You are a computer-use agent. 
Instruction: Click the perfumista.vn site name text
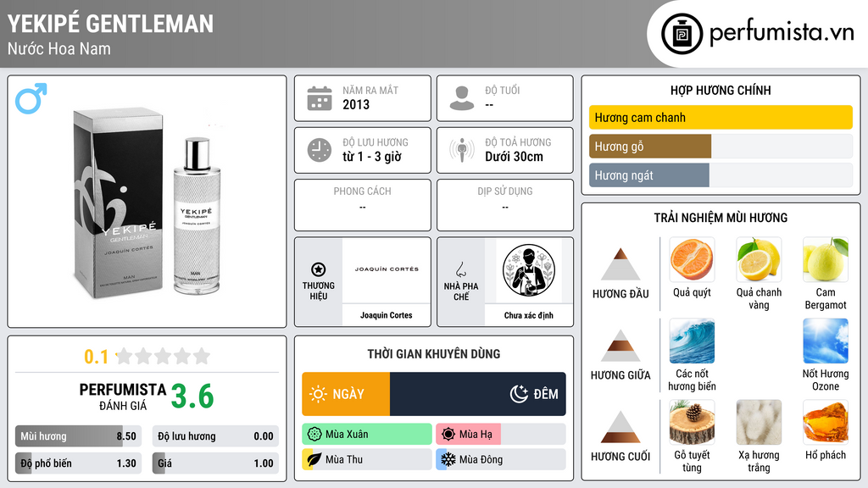(x=782, y=32)
